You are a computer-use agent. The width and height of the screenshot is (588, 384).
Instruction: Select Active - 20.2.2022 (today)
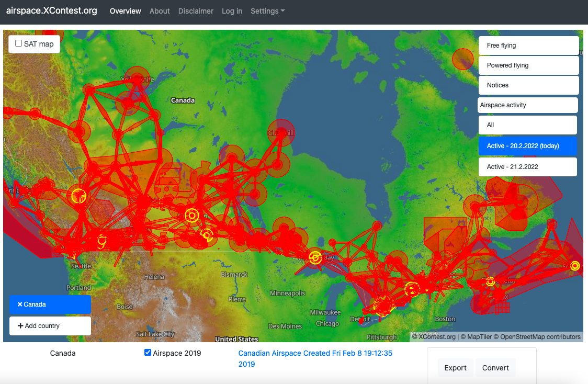[x=528, y=146]
